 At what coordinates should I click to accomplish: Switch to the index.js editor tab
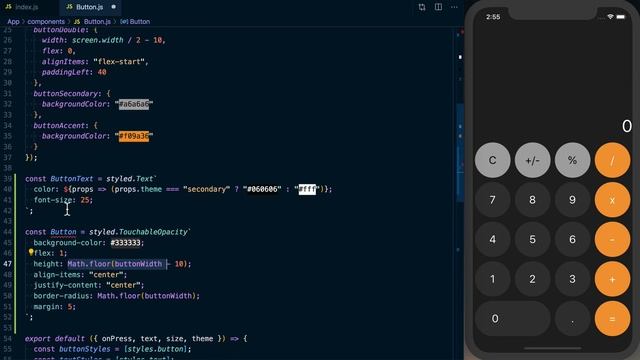pos(22,7)
